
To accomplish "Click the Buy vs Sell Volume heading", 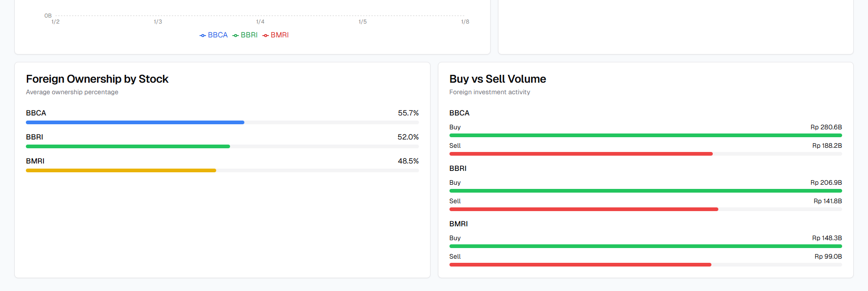I will tap(498, 79).
